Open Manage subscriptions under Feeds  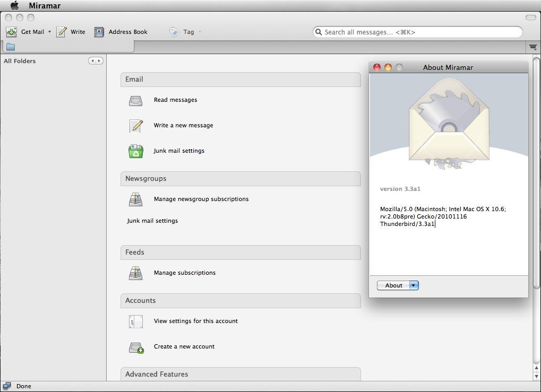[x=185, y=273]
